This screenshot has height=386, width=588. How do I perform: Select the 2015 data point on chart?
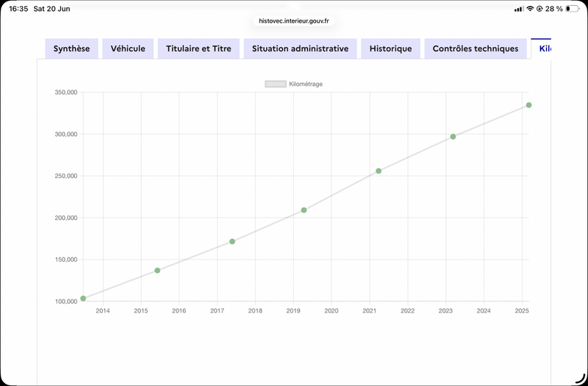(157, 271)
